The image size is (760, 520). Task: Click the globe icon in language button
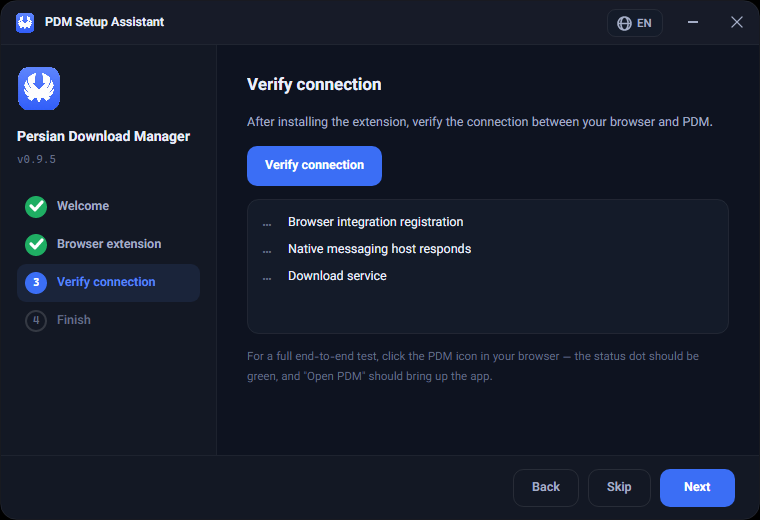coord(624,23)
